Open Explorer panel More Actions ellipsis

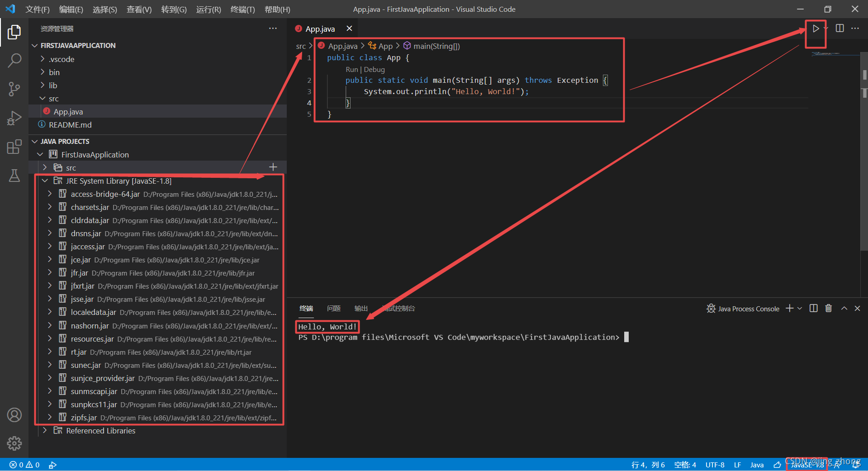pos(273,28)
